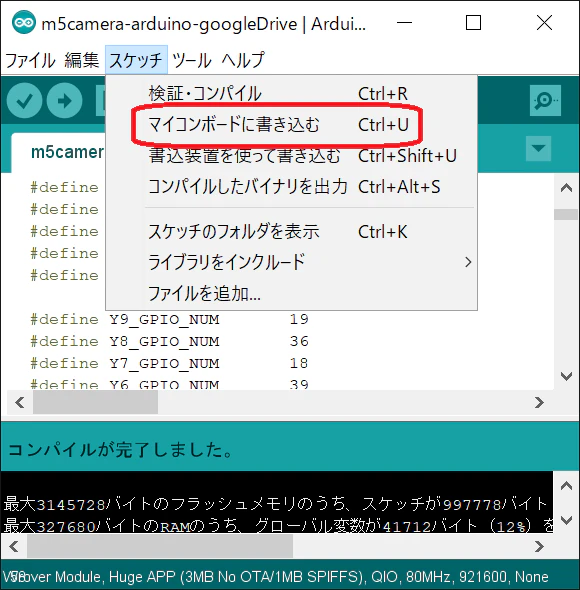
Task: Click the Y9_GPIO_NUM define line
Action: pyautogui.click(x=169, y=319)
